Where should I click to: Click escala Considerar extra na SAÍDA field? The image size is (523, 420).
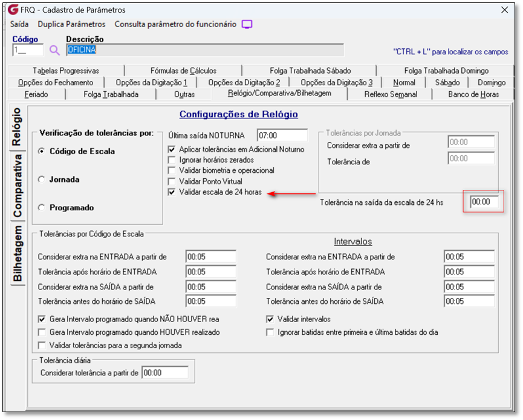click(211, 286)
